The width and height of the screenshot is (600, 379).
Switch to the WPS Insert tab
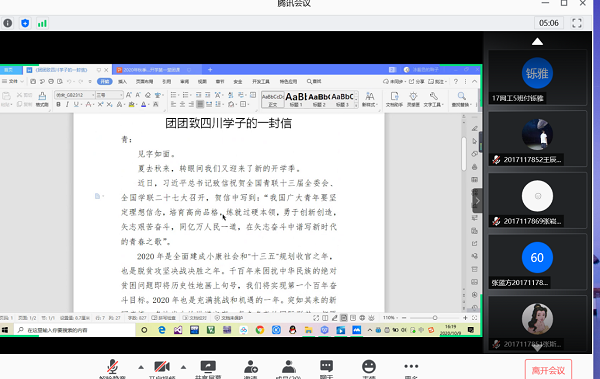coord(122,81)
